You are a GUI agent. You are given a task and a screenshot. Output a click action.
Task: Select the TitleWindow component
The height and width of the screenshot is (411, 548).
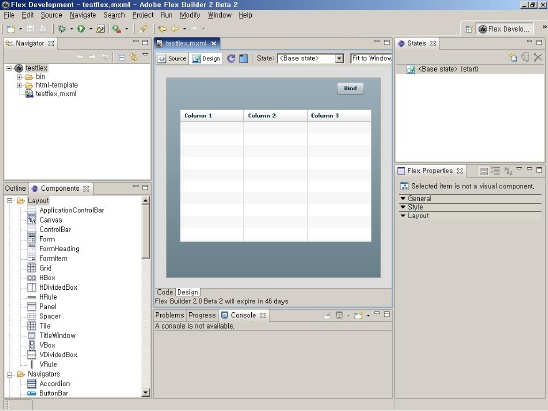58,336
